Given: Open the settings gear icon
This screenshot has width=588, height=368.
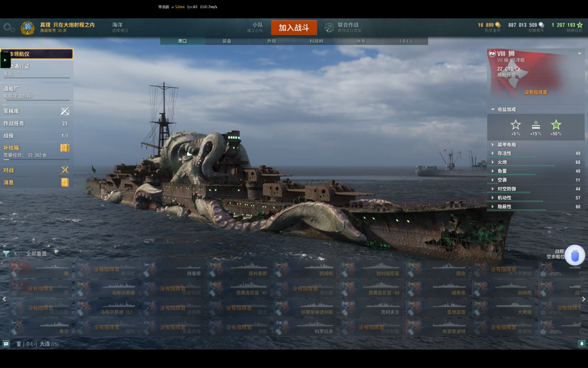Looking at the screenshot, I should pyautogui.click(x=8, y=27).
